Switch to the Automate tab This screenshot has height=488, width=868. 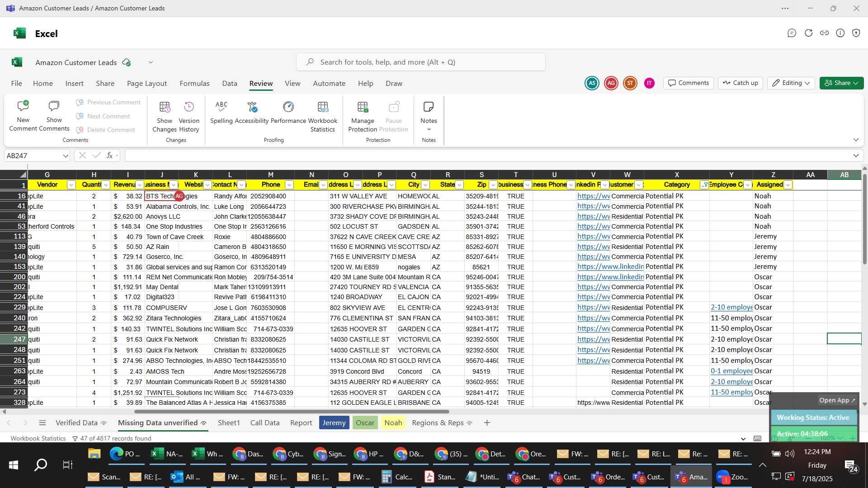329,84
